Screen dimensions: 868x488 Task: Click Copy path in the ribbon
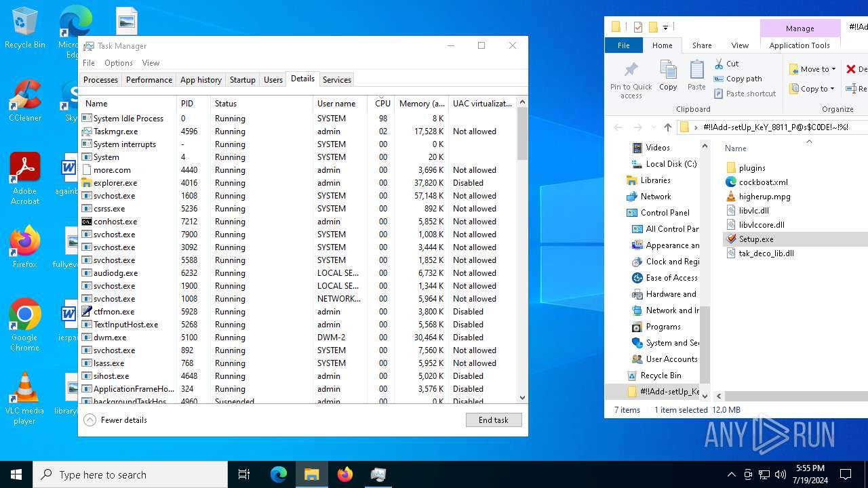(x=738, y=79)
